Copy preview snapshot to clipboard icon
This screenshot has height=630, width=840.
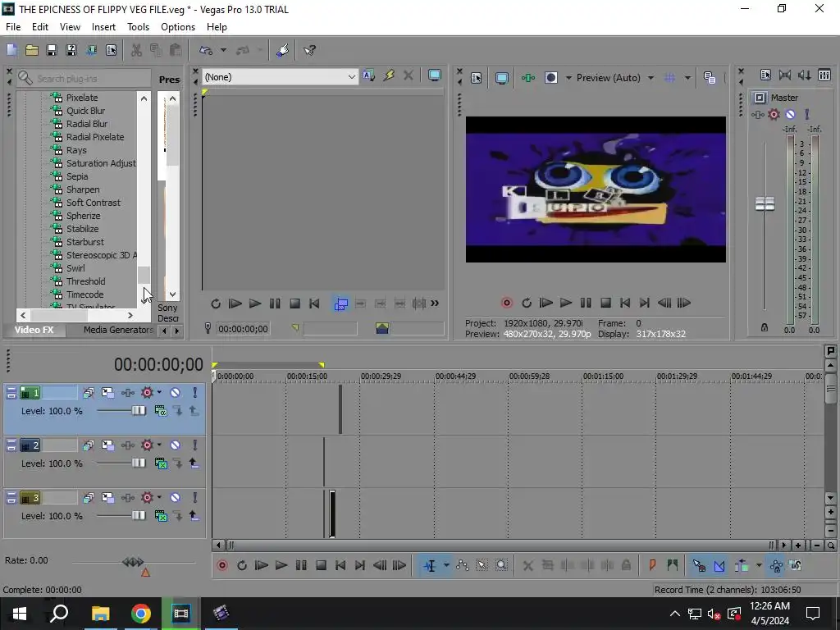pos(710,78)
